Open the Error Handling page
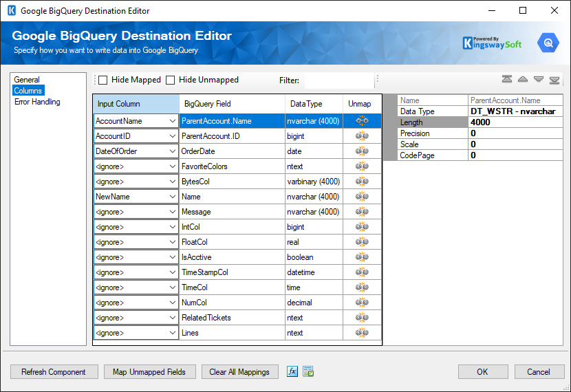This screenshot has width=571, height=392. pos(37,102)
